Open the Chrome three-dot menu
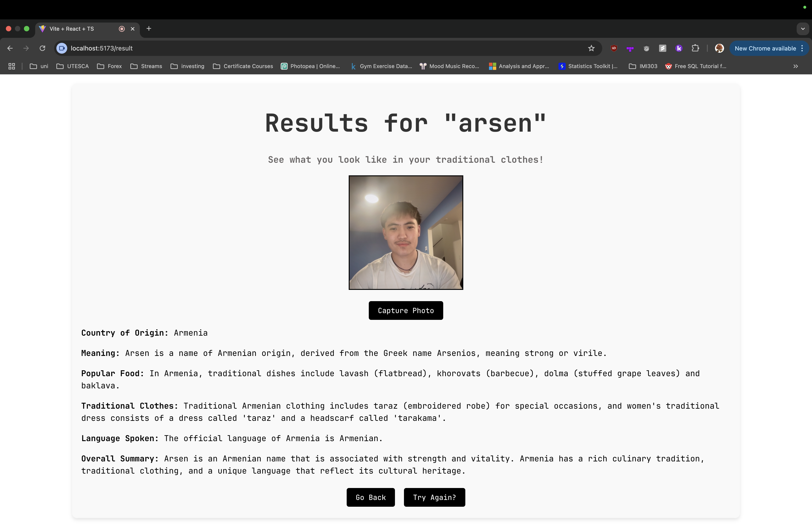The image size is (812, 527). pyautogui.click(x=802, y=48)
